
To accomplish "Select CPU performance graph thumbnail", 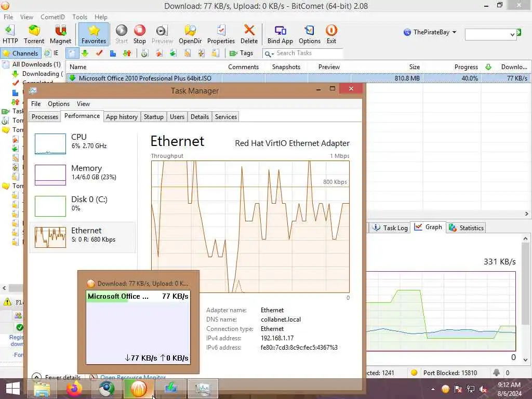I will tap(50, 143).
